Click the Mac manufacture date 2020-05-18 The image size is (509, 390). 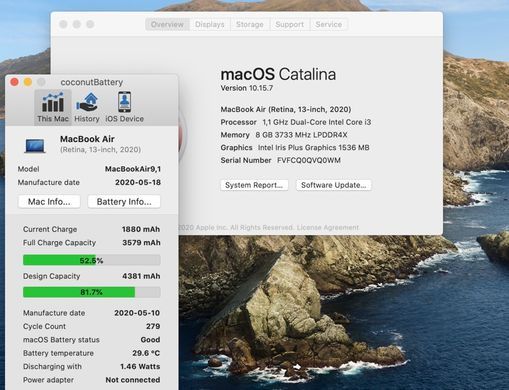[x=138, y=182]
